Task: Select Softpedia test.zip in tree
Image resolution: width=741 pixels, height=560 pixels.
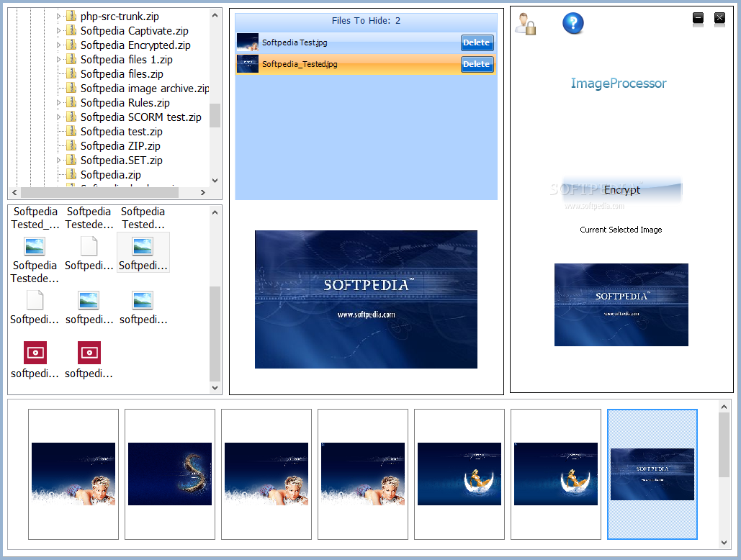Action: pos(122,132)
